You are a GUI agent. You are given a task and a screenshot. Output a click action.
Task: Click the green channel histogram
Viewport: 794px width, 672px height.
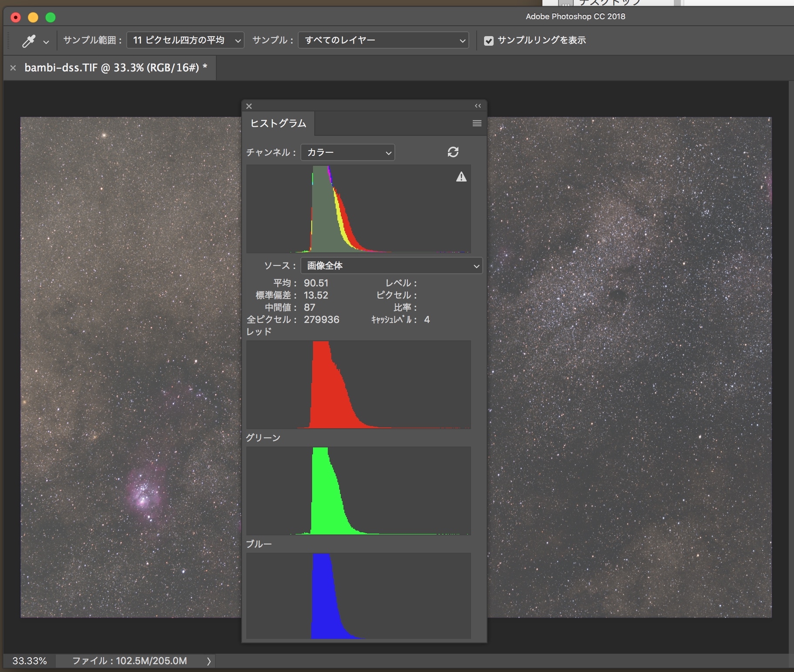tap(358, 491)
